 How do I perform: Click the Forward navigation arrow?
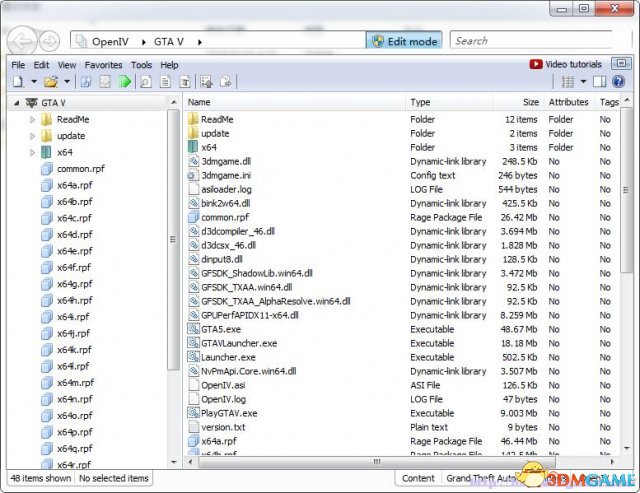pyautogui.click(x=49, y=41)
